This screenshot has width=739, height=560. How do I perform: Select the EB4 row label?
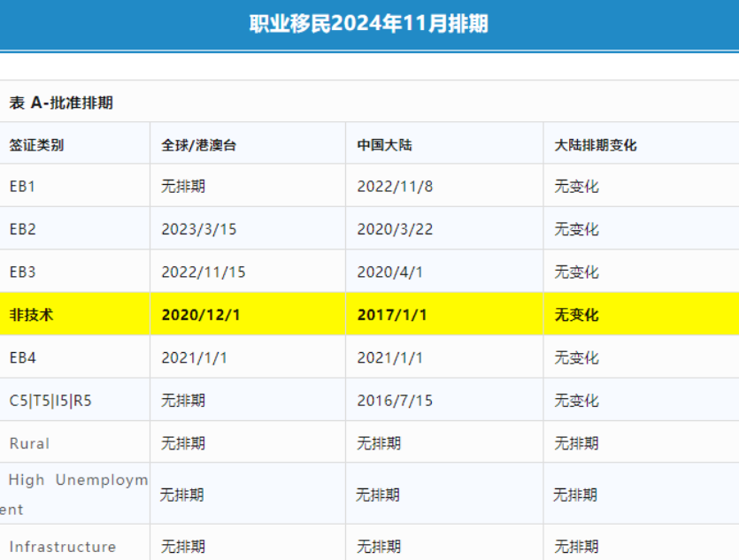pos(23,358)
